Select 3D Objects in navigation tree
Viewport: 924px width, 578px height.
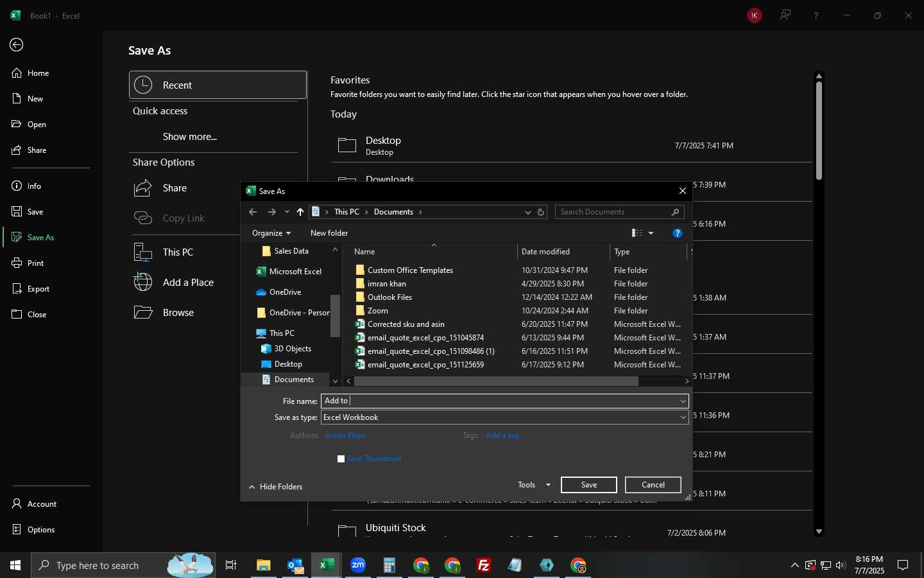tap(293, 349)
